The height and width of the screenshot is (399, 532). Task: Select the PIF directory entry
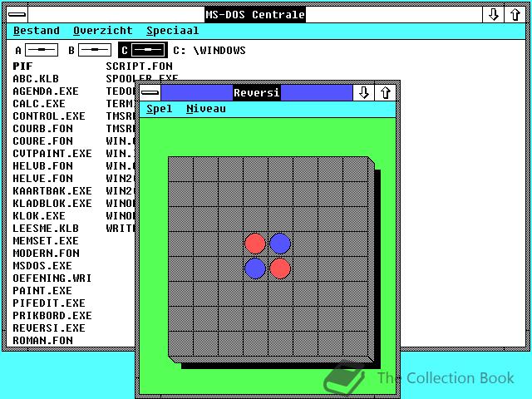[x=22, y=66]
